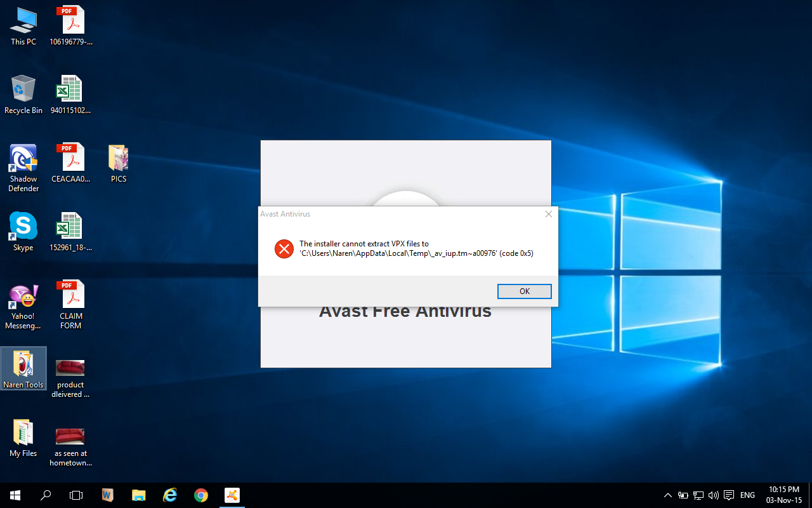Viewport: 812px width, 508px height.
Task: Open the Word app on the taskbar
Action: coord(107,495)
